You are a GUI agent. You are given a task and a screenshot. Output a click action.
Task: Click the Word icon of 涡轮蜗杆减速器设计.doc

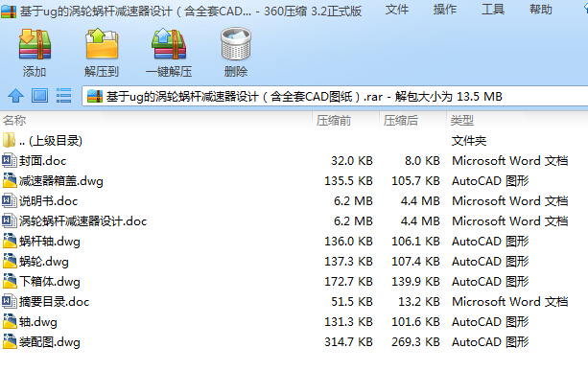click(x=10, y=220)
